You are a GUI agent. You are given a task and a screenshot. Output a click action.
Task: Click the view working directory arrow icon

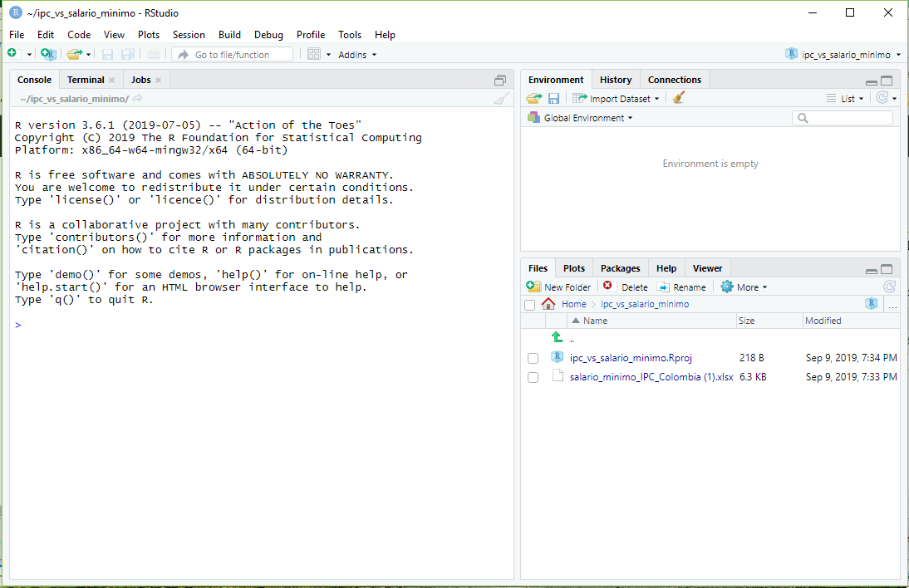click(137, 99)
